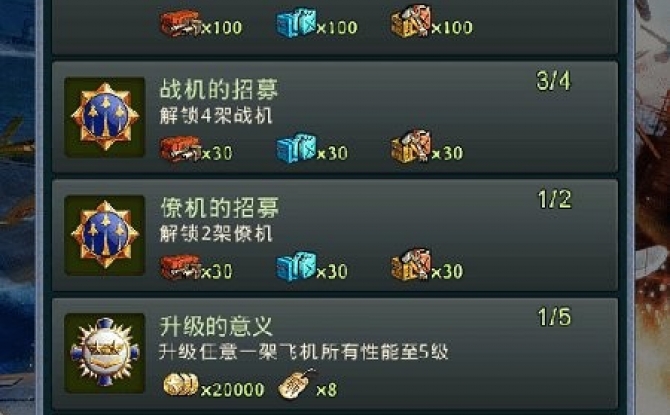Click the 1/2 progress counter

point(554,199)
